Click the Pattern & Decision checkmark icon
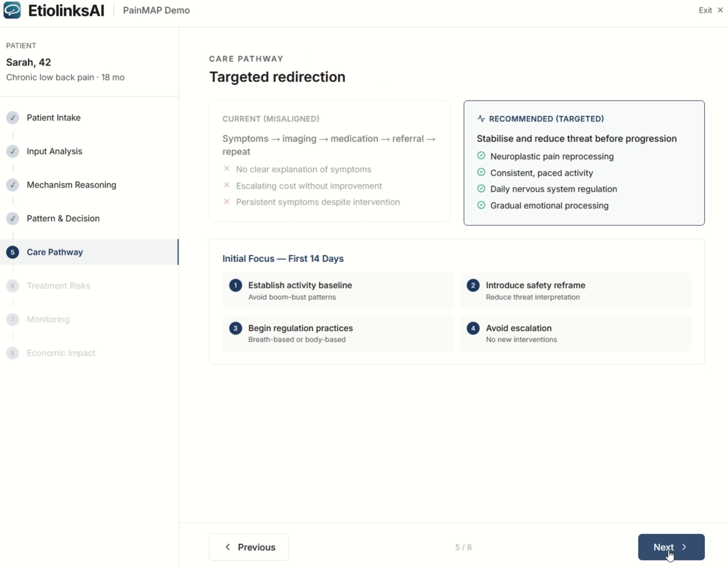This screenshot has width=728, height=566. [x=13, y=219]
